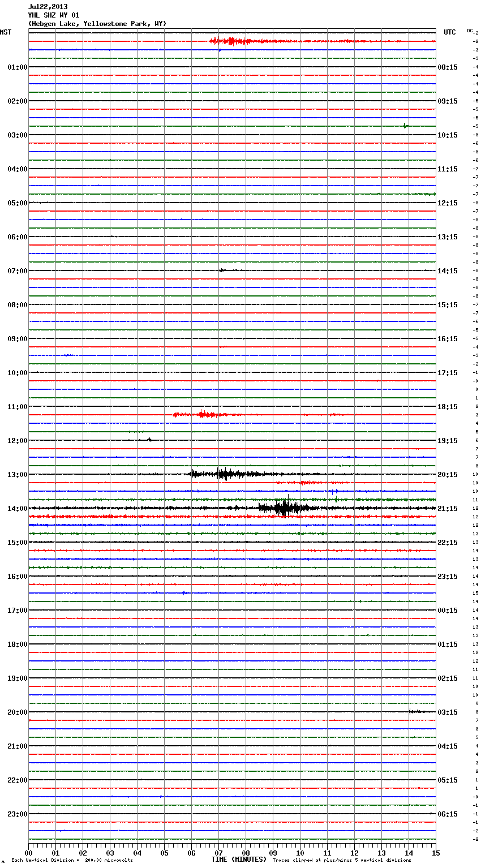Select the 13:00 MST hour label

click(x=18, y=475)
